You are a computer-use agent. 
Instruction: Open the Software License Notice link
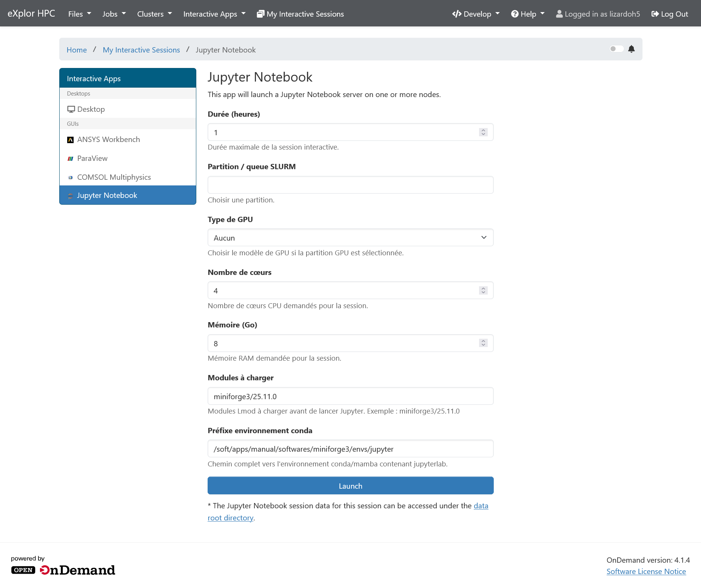coord(646,571)
